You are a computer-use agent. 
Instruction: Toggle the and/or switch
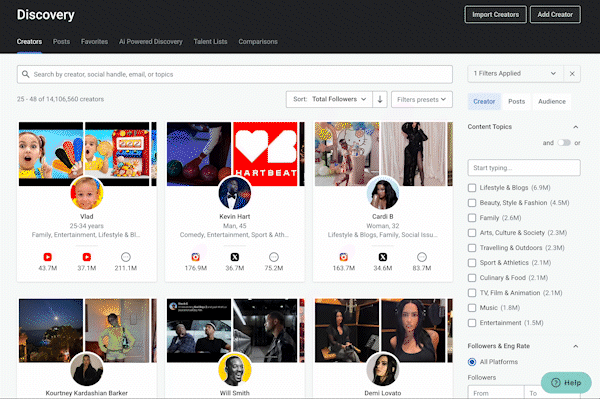(564, 142)
